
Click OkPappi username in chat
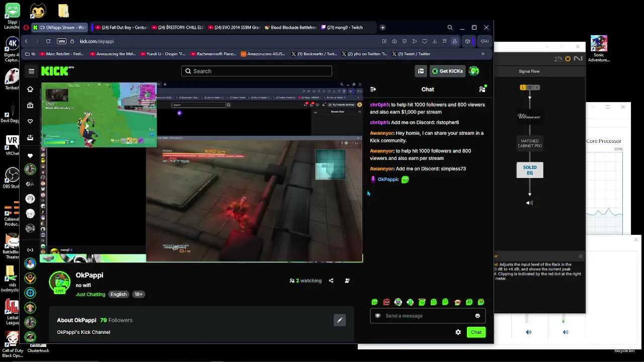click(x=388, y=179)
